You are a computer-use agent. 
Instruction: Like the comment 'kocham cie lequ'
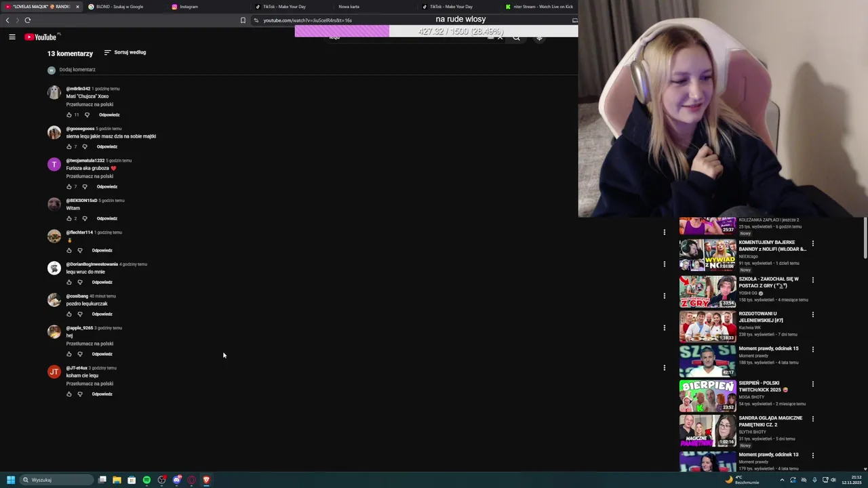coord(68,394)
